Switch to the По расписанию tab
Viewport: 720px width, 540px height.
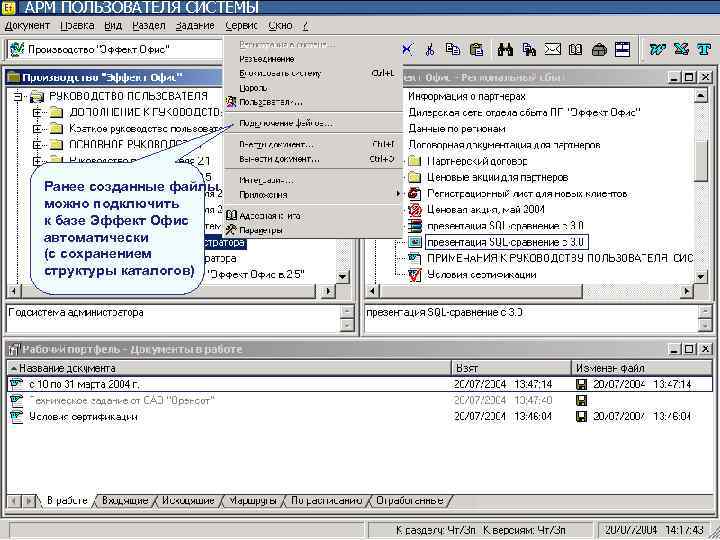click(326, 501)
